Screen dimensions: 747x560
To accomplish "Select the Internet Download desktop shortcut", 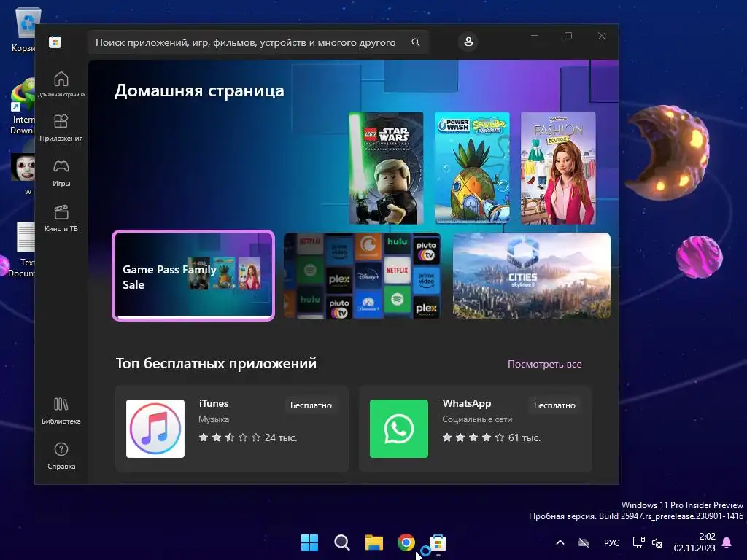I will [x=23, y=107].
